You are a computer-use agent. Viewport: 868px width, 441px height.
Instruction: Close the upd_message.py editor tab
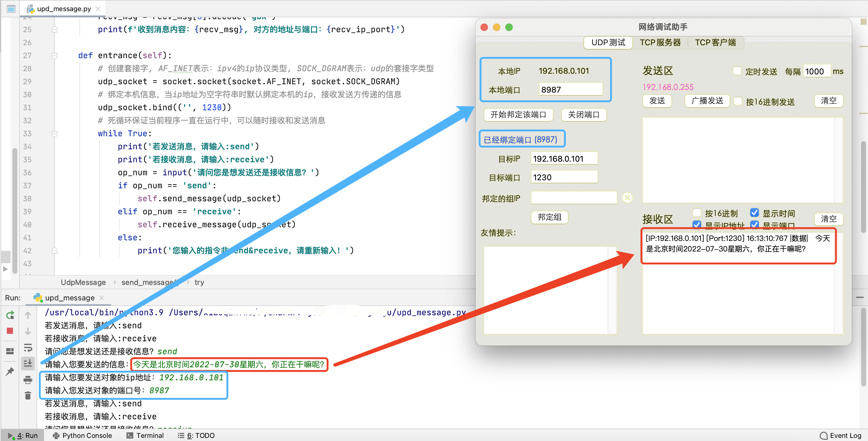(x=98, y=9)
